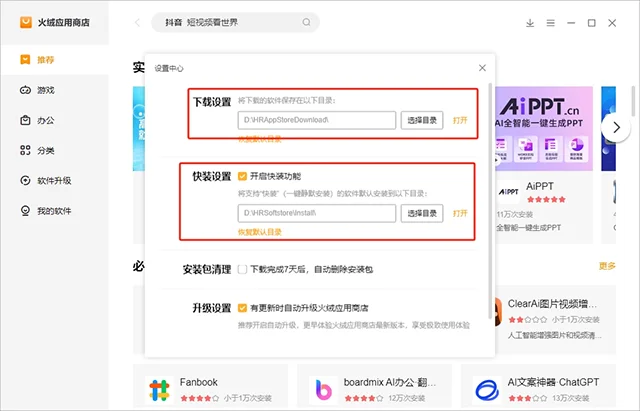Screen dimensions: 640x411
Task: Select the 分类 sidebar item
Action: [x=37, y=150]
